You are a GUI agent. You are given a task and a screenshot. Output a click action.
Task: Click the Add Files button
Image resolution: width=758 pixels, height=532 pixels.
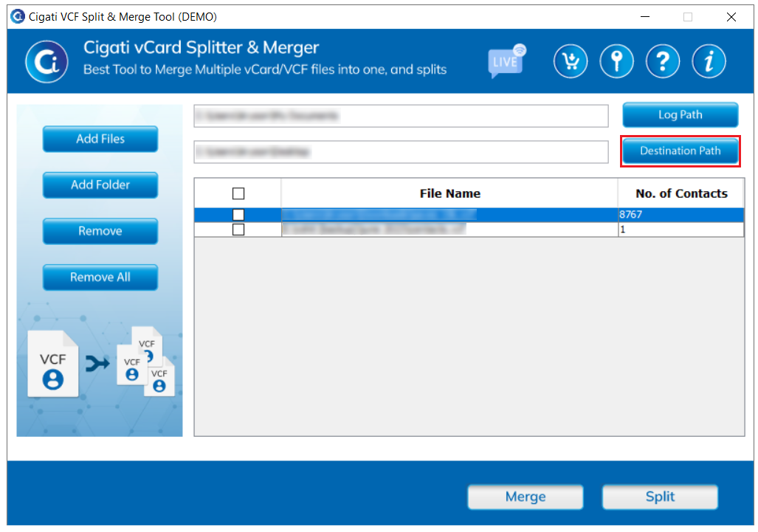[100, 139]
